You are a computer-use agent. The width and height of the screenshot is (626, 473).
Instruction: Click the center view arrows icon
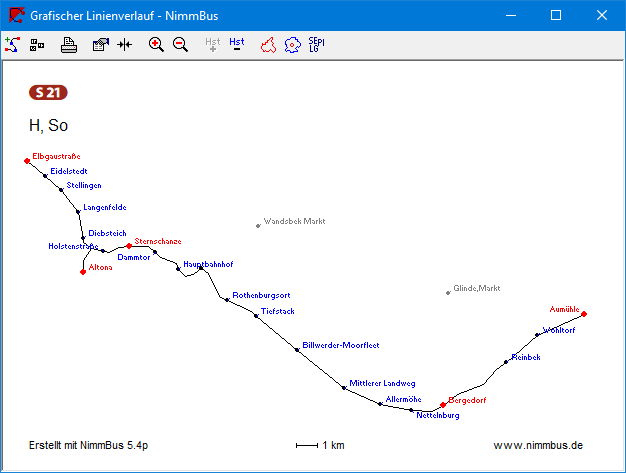point(125,44)
